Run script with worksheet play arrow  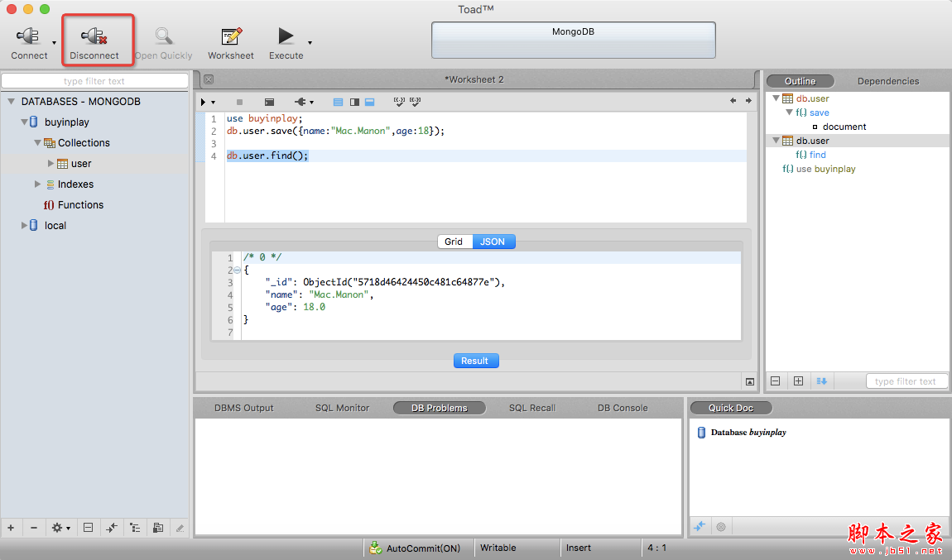coord(204,102)
